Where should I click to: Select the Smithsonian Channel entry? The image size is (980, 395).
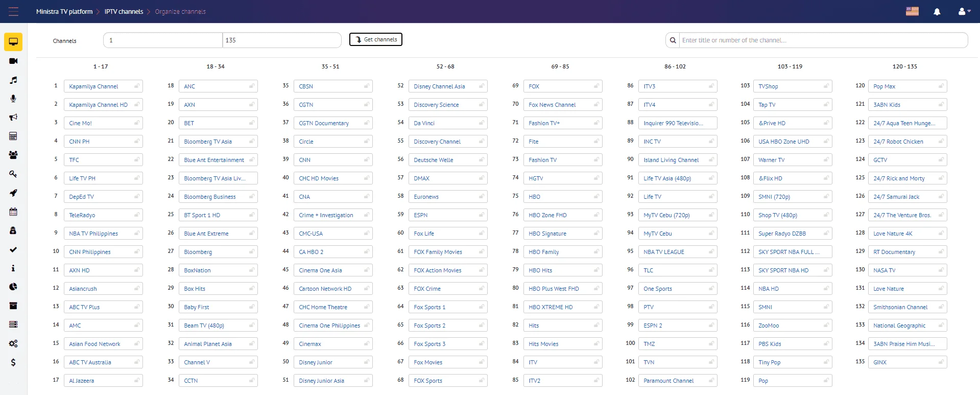click(x=907, y=307)
